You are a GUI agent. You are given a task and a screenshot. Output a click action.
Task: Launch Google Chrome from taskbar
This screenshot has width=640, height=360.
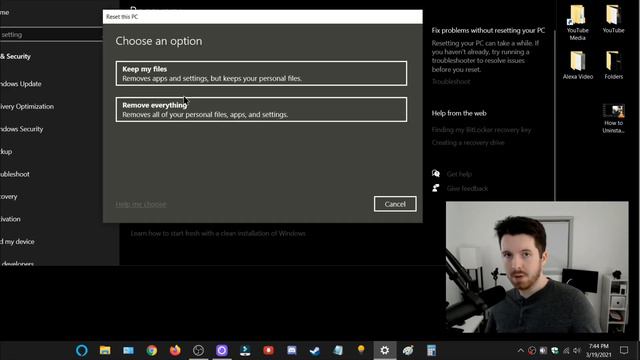(152, 350)
